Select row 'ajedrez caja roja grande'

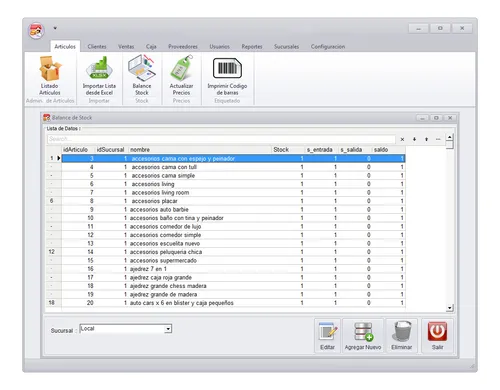(x=233, y=278)
